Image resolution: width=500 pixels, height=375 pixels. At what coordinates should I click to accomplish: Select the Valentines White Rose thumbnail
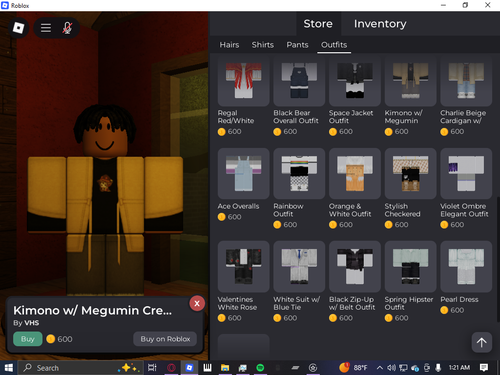coord(244,267)
